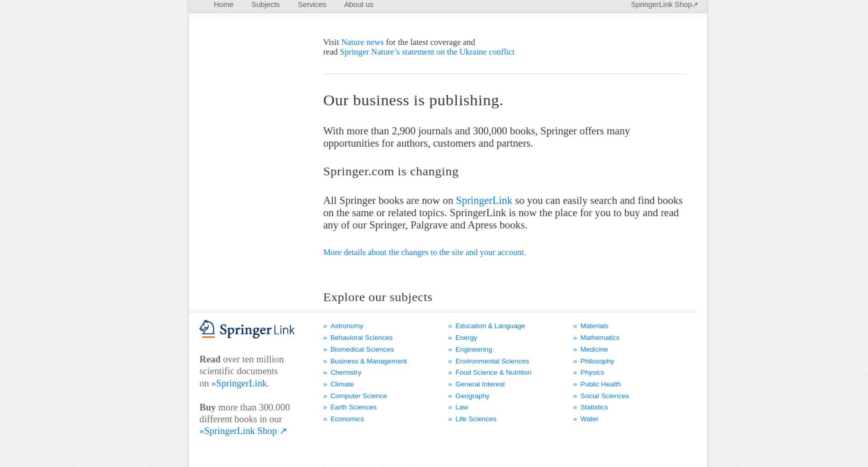This screenshot has height=467, width=868.
Task: Open the Philosophy subject
Action: click(597, 361)
